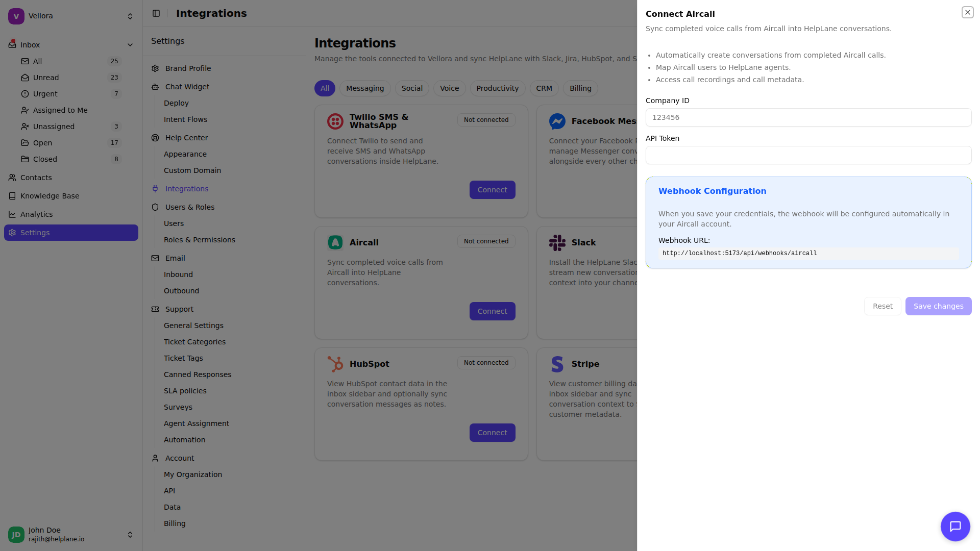This screenshot has height=551, width=980.
Task: Select the Messaging filter tab
Action: [x=365, y=88]
